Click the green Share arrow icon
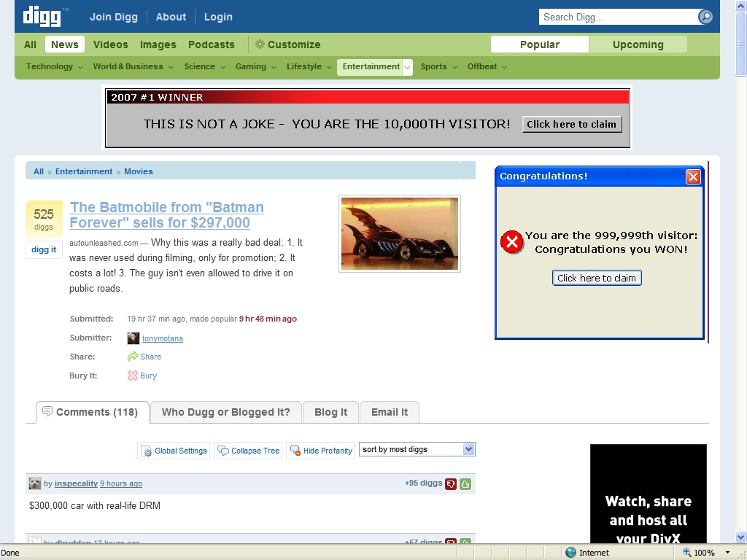 tap(133, 357)
